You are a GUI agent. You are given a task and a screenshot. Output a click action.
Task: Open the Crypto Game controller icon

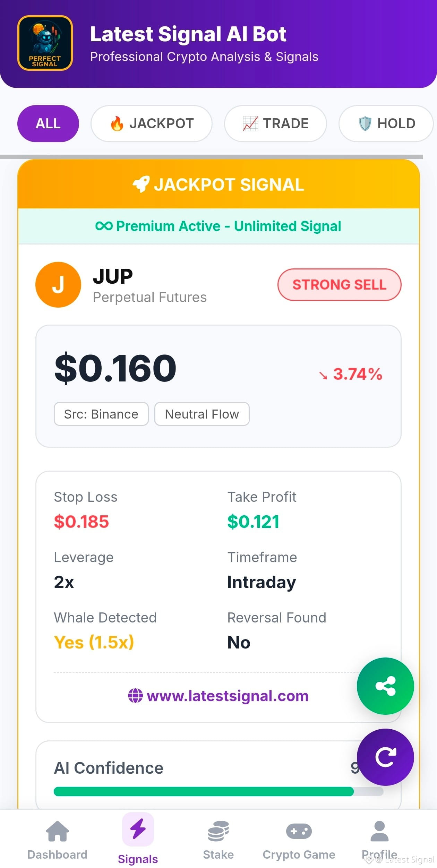click(299, 831)
